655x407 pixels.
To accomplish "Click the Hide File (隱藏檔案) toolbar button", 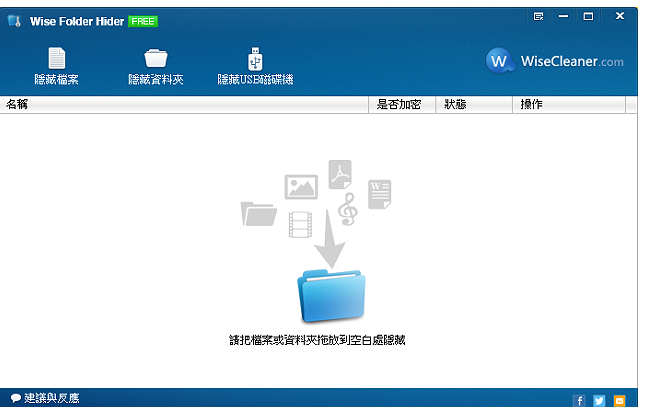I will 56,66.
